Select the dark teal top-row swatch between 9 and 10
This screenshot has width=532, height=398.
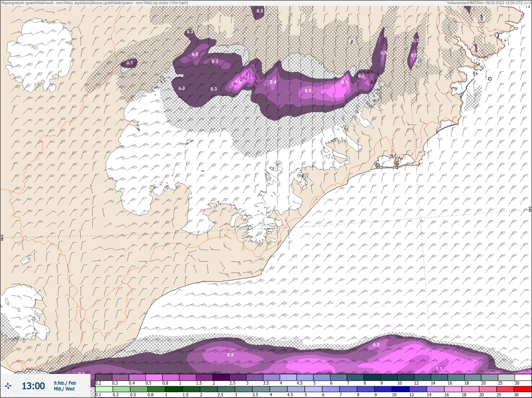click(389, 377)
